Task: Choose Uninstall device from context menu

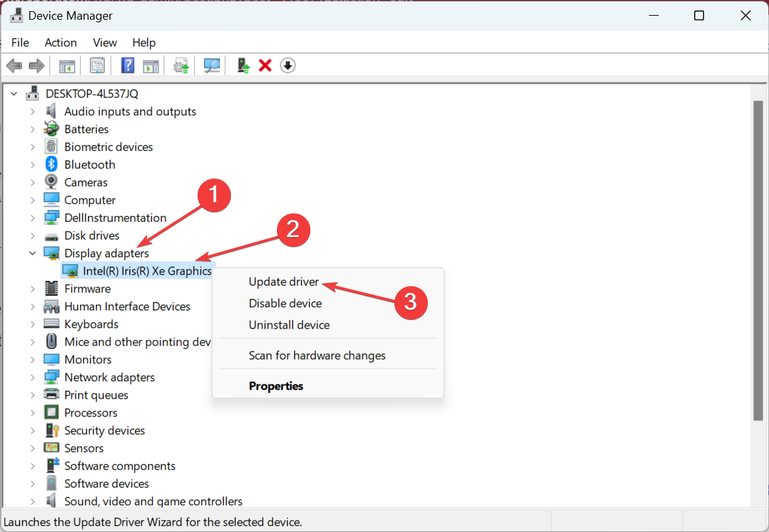Action: [328, 325]
